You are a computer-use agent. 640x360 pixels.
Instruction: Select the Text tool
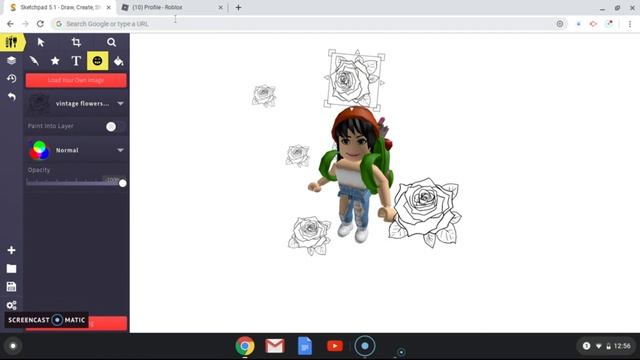click(76, 61)
